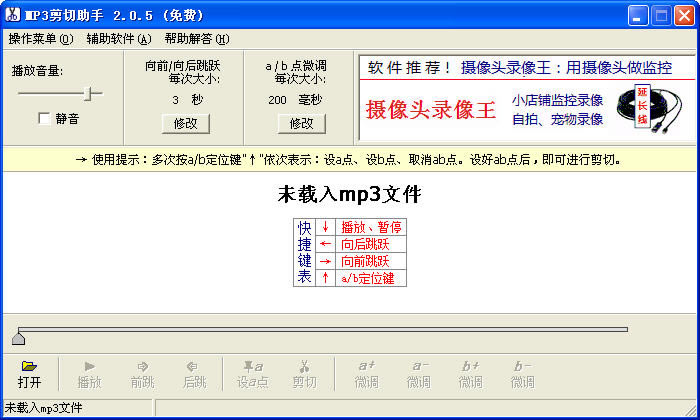
Task: Click the 后跳 jump backward icon
Action: click(x=192, y=367)
